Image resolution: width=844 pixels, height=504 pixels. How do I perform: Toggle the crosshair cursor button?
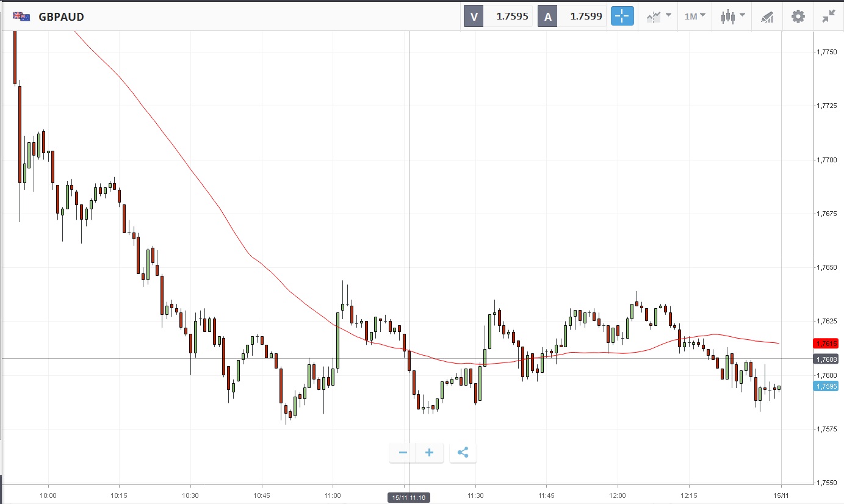[622, 16]
